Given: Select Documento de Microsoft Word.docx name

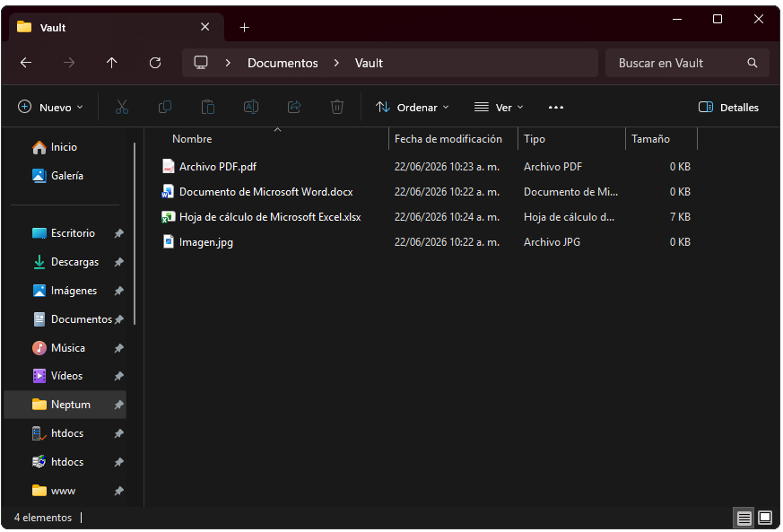Looking at the screenshot, I should pos(266,192).
